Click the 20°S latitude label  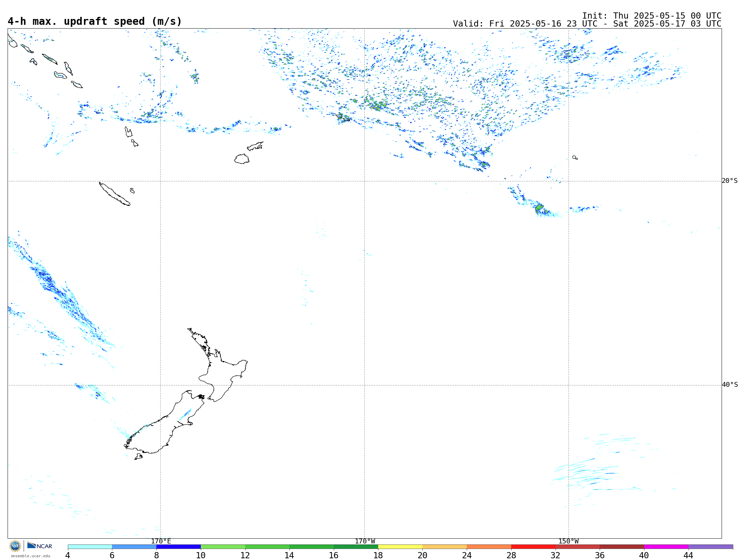[x=730, y=181]
